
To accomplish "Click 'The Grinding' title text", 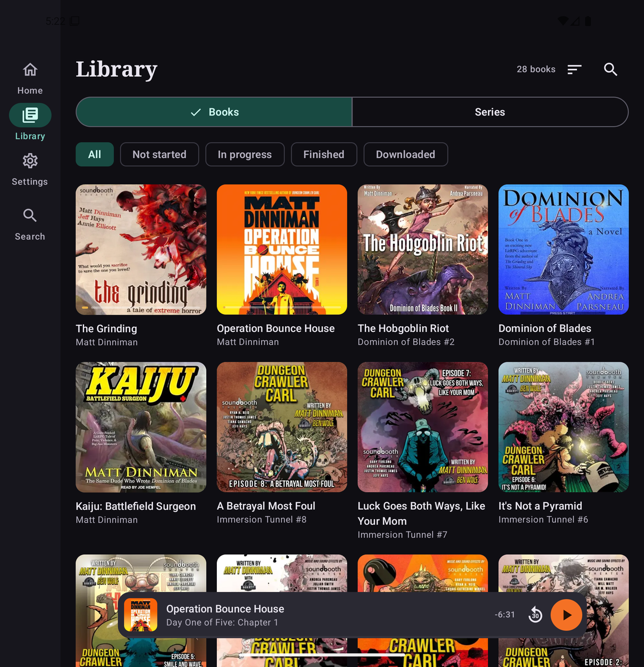I will (x=106, y=328).
